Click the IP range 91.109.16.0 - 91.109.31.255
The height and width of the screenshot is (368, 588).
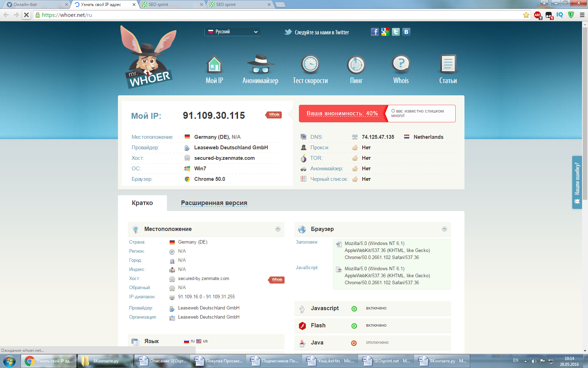pyautogui.click(x=206, y=297)
